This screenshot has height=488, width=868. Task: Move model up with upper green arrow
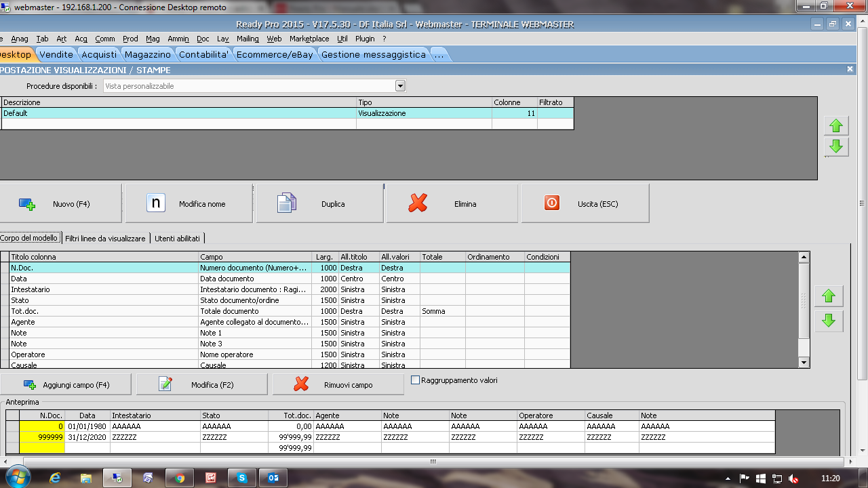836,125
